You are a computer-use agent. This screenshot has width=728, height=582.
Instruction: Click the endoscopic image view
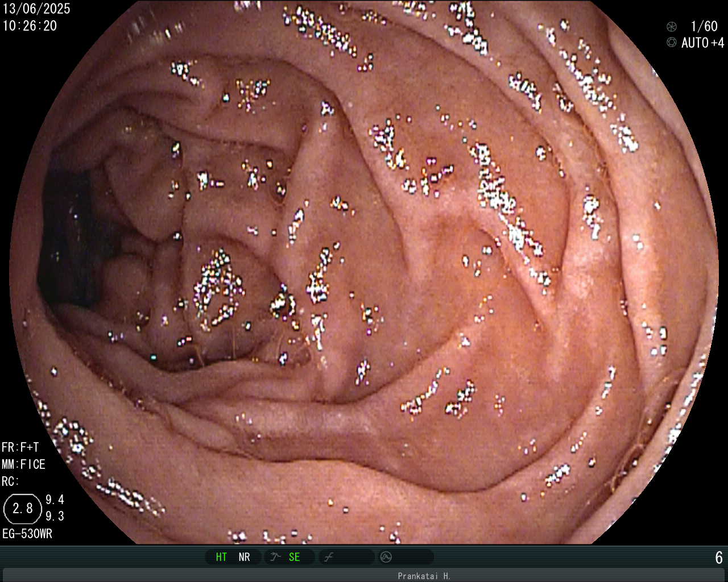click(364, 273)
